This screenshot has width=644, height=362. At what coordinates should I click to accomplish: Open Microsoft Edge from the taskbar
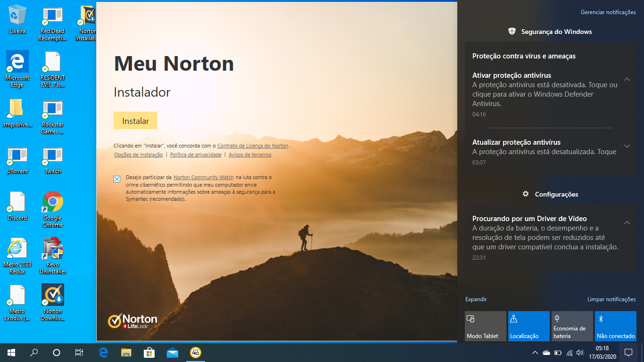pyautogui.click(x=103, y=353)
